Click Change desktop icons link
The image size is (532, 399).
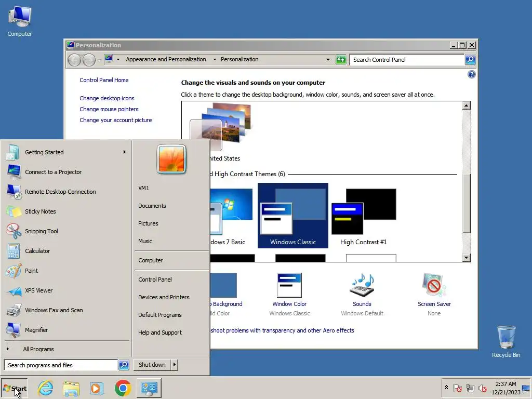107,98
